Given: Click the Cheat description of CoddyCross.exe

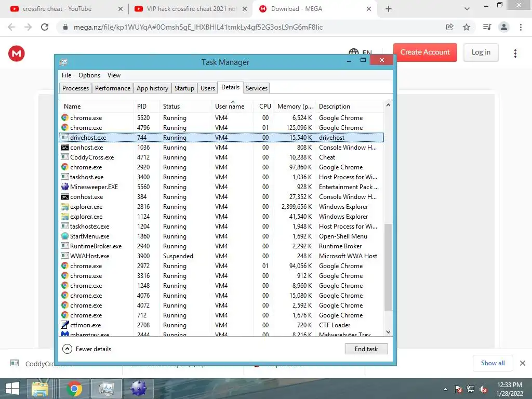Looking at the screenshot, I should pyautogui.click(x=327, y=157).
